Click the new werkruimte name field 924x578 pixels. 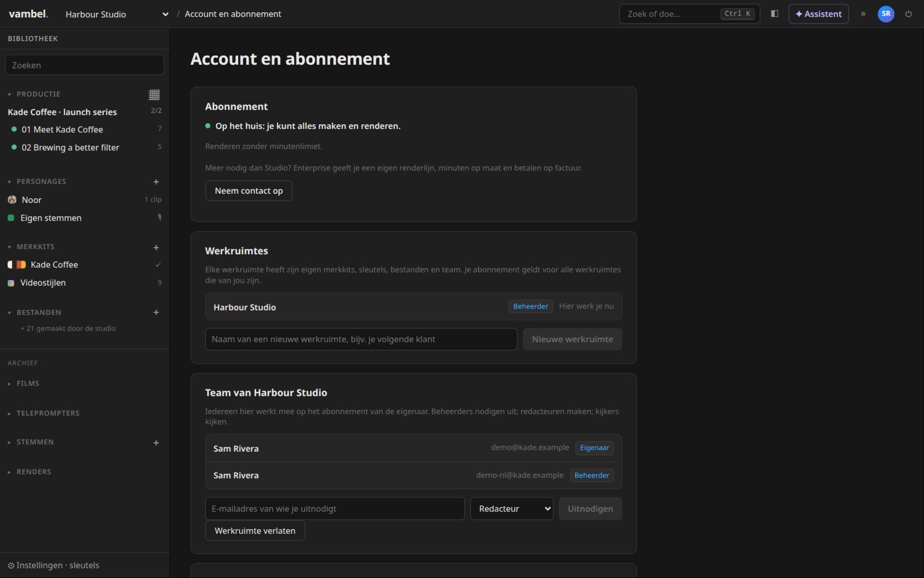click(x=361, y=339)
